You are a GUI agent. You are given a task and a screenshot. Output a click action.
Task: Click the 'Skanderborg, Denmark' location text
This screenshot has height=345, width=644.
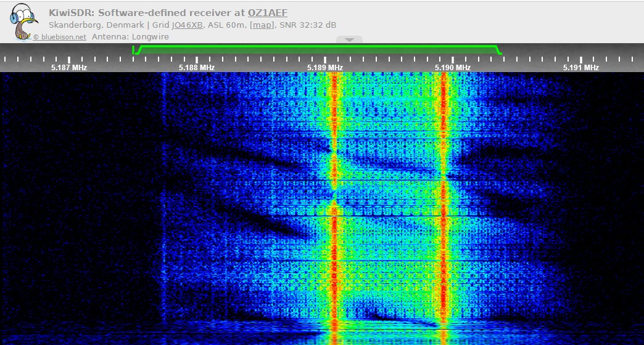96,25
